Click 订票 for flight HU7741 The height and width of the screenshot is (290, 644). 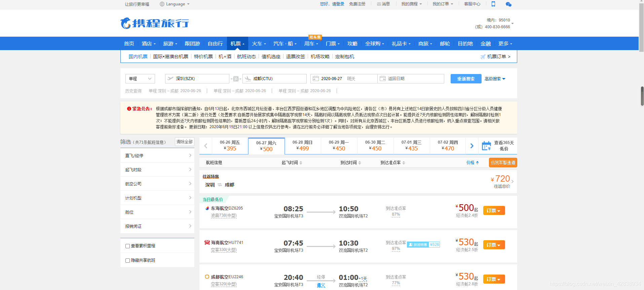coord(494,245)
